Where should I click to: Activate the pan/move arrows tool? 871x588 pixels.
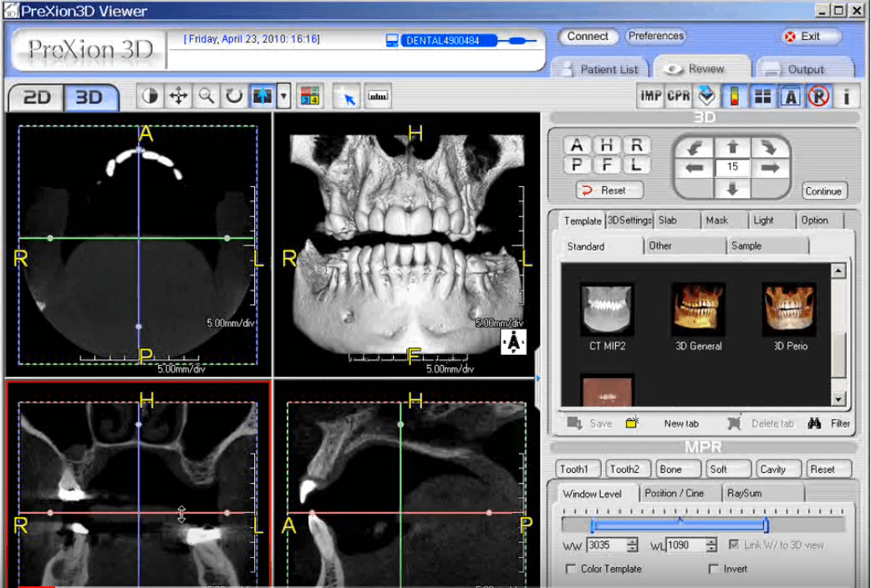pyautogui.click(x=178, y=96)
